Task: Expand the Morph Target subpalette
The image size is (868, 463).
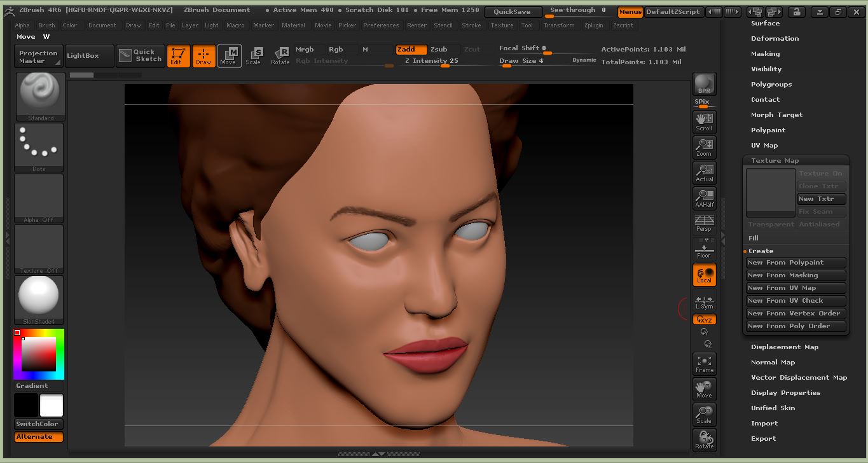Action: (776, 115)
